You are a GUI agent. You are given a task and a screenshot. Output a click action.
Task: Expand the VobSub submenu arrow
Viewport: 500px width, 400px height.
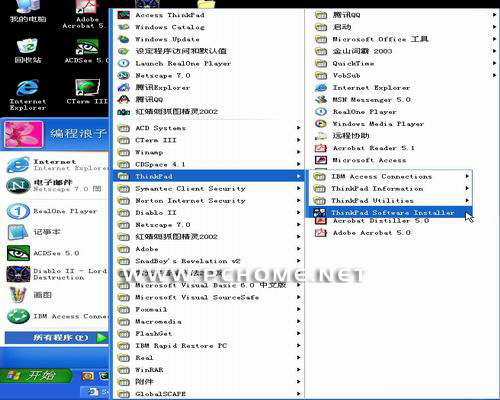click(x=495, y=75)
